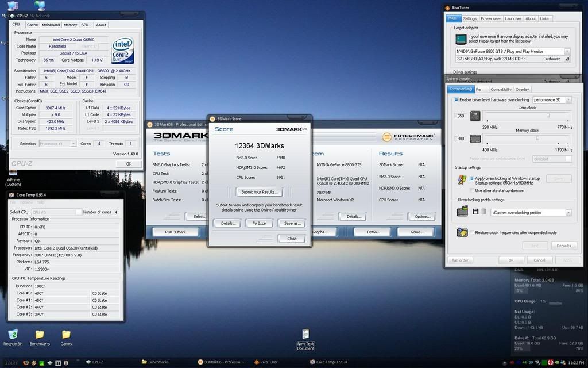Click the monitor icon under Target adapter
This screenshot has width=588, height=368.
point(461,39)
